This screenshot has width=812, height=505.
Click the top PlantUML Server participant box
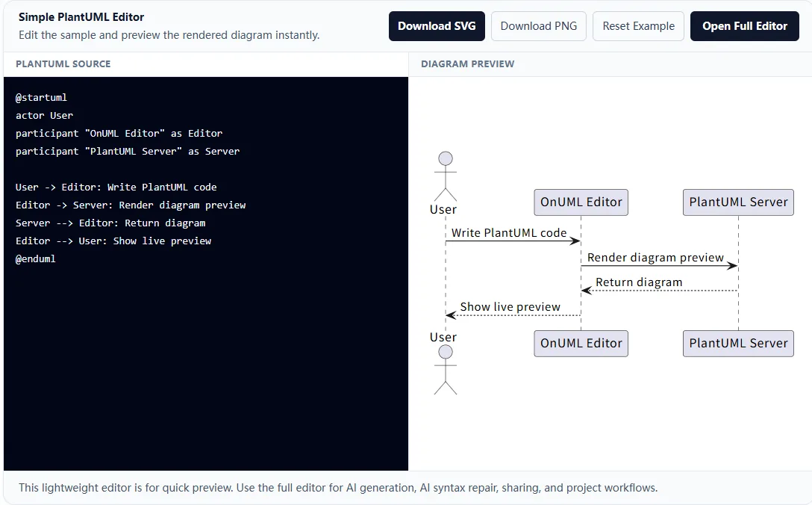pos(738,202)
